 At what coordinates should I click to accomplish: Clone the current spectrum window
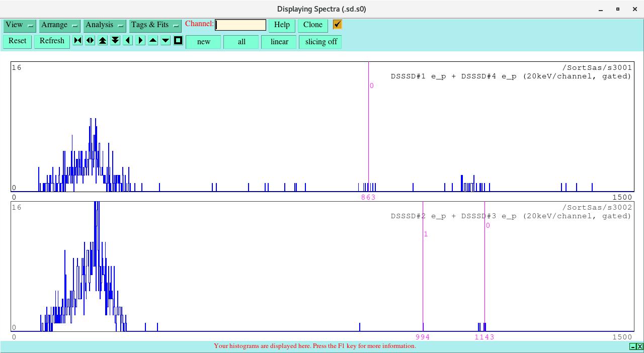(x=312, y=25)
